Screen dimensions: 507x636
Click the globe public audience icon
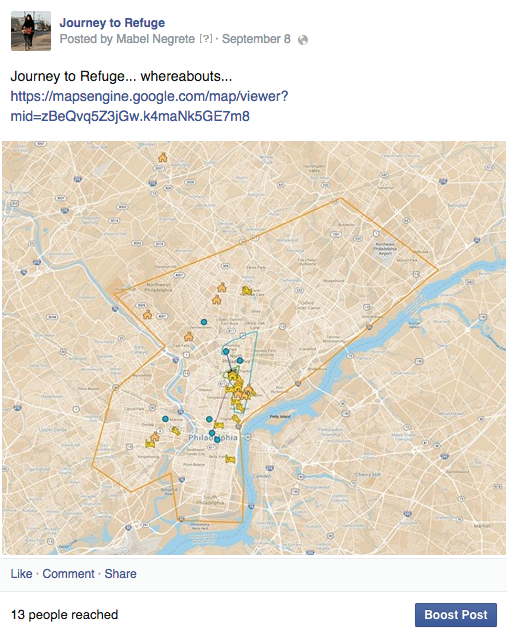(x=303, y=40)
